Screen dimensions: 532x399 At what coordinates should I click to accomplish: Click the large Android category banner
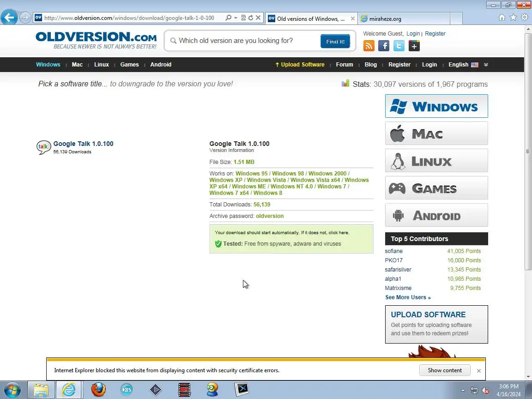(x=436, y=215)
